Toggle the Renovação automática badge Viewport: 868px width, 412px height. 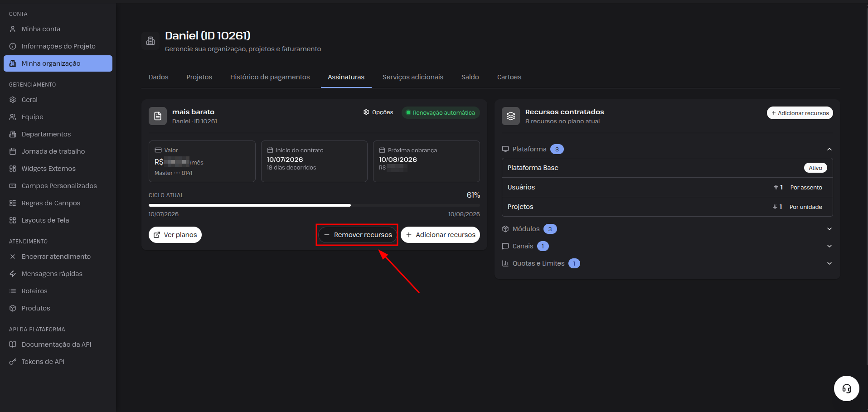coord(441,112)
